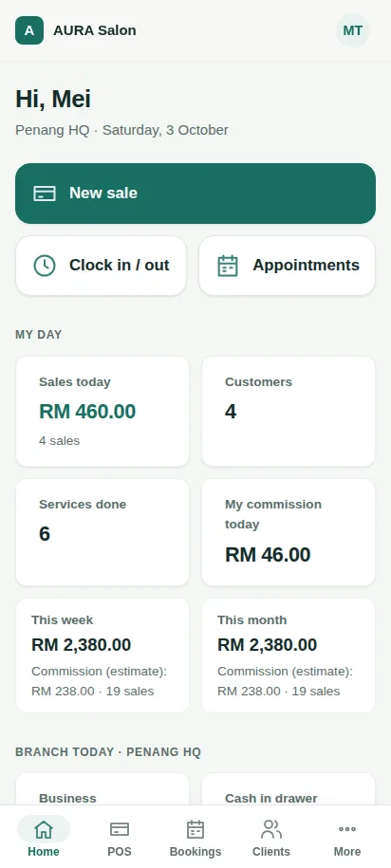
Task: Click the calendar icon beside Appointments
Action: point(228,266)
